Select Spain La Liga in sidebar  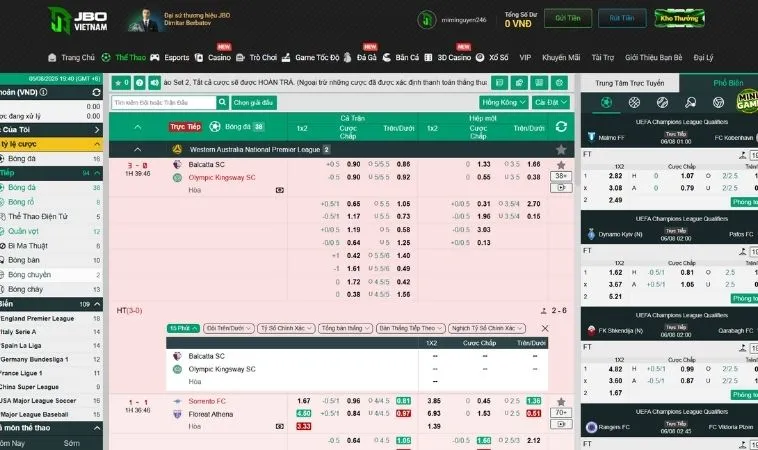click(51, 346)
